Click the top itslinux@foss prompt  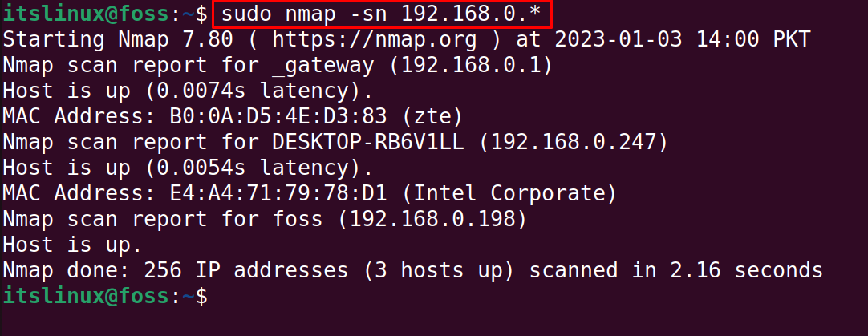click(x=105, y=15)
